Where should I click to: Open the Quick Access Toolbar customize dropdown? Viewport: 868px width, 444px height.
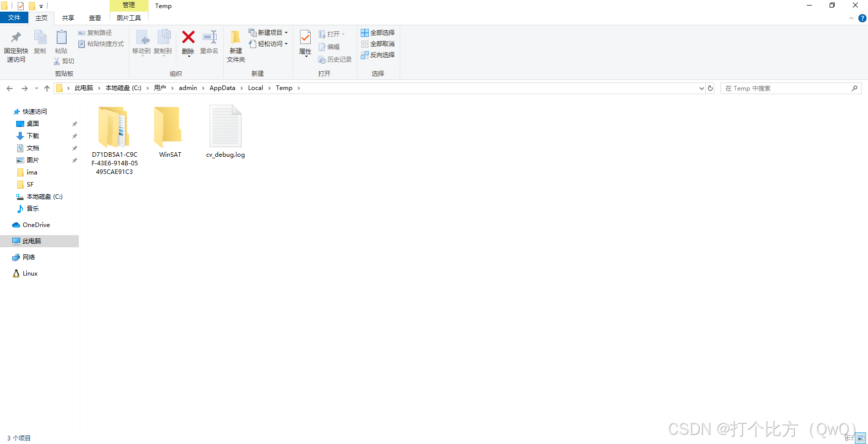pyautogui.click(x=41, y=7)
